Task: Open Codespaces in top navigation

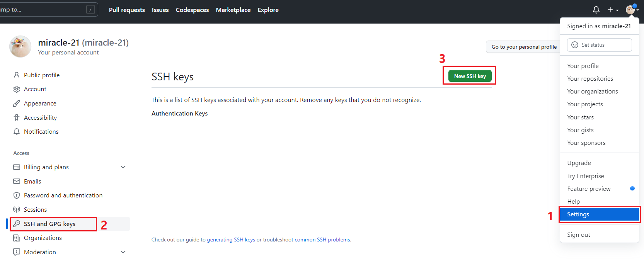Action: coord(192,10)
